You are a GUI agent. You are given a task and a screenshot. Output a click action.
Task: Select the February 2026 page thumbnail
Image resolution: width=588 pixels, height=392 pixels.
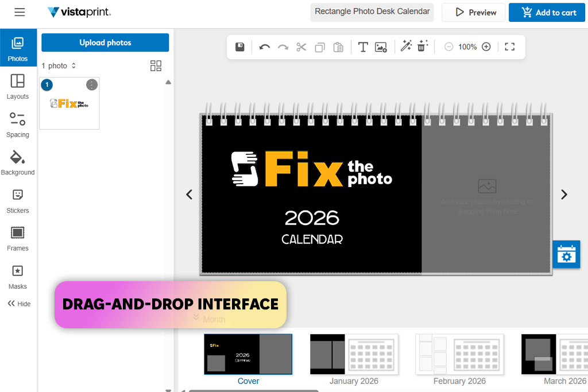coord(459,355)
